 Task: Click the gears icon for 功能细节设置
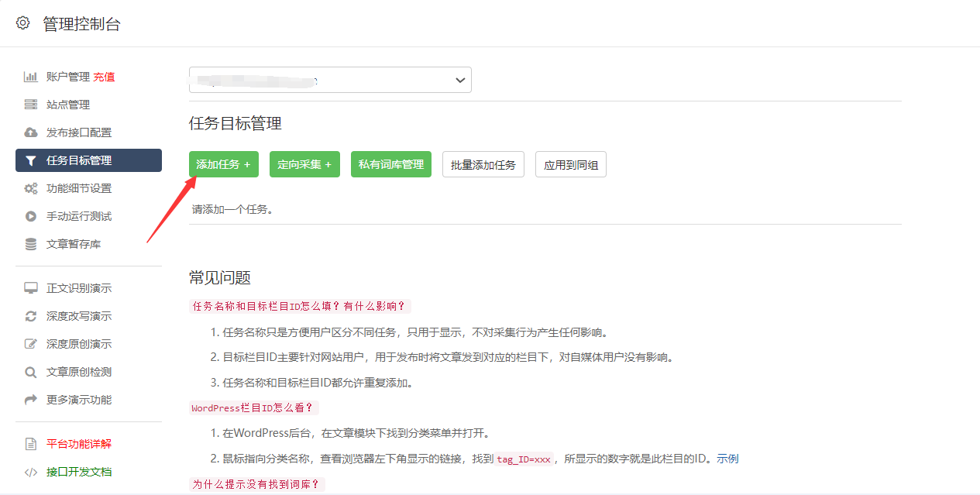(x=31, y=188)
